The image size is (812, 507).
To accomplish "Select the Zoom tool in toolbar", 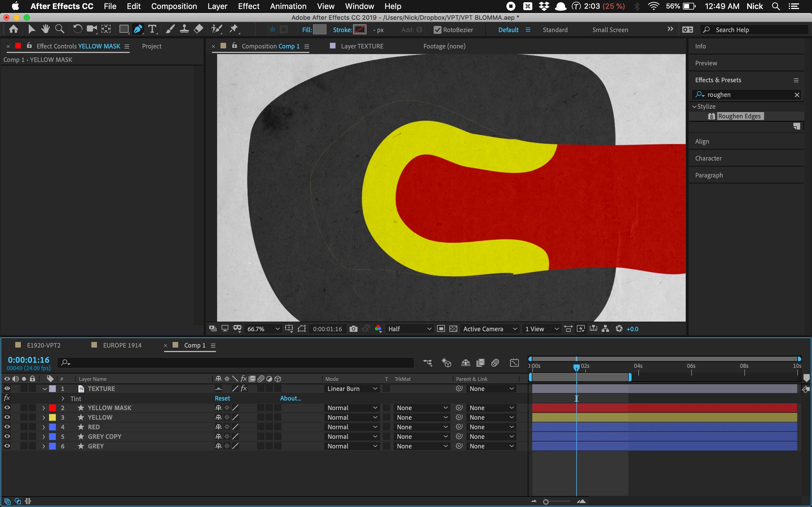I will point(59,30).
